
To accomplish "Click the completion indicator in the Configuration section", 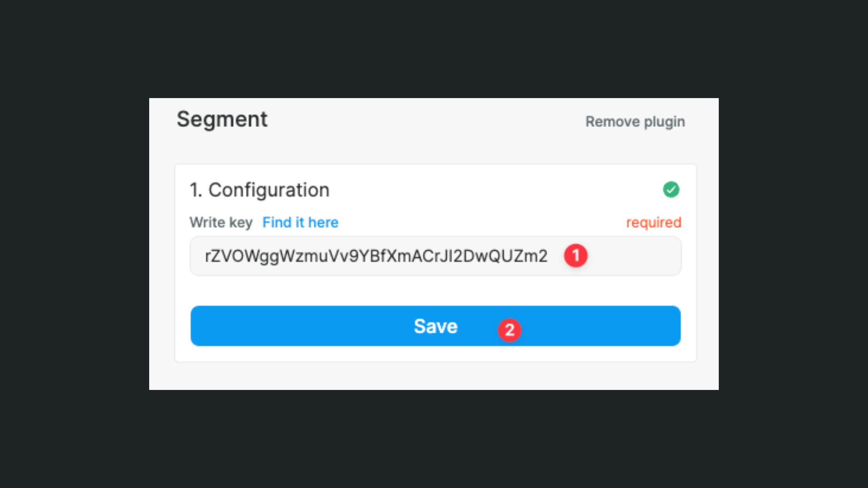I will point(671,189).
